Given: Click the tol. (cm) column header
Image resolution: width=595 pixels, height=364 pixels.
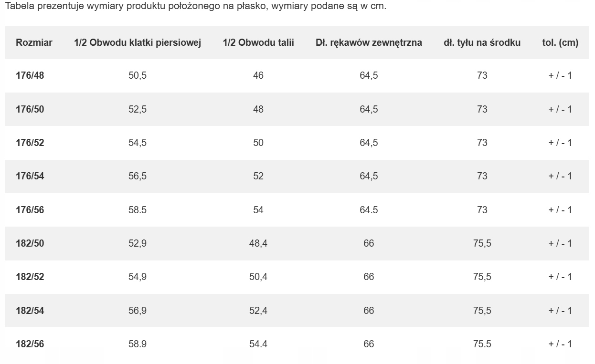Looking at the screenshot, I should coord(560,42).
